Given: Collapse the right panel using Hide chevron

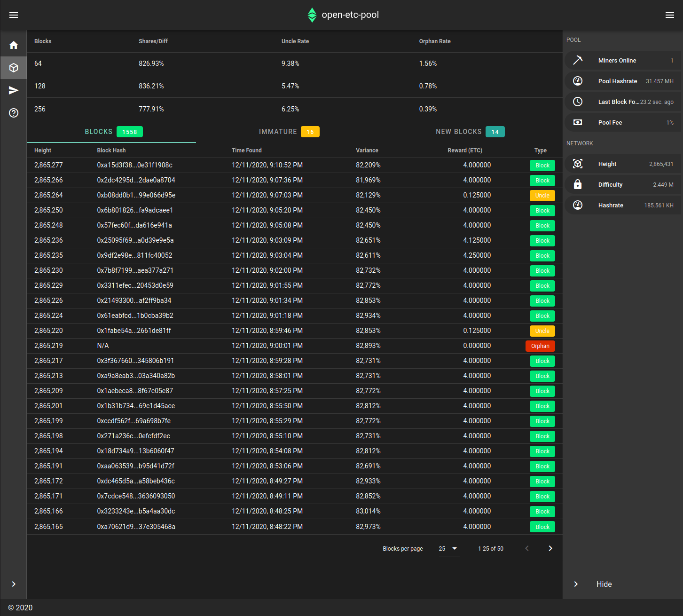Looking at the screenshot, I should coord(575,584).
